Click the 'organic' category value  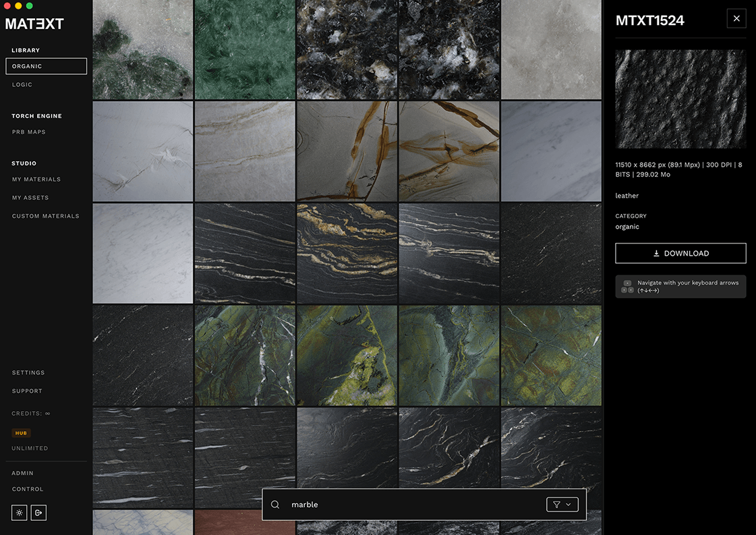coord(627,226)
